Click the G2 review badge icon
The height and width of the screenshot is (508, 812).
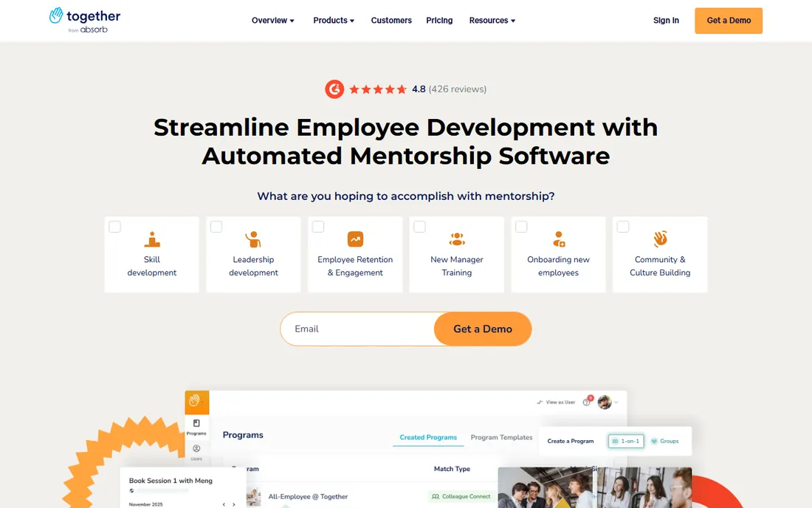[334, 89]
